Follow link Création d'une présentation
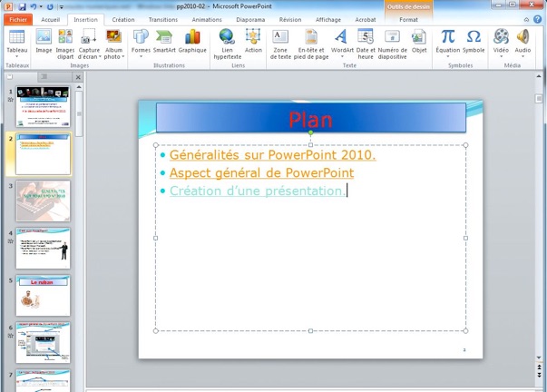 click(258, 191)
